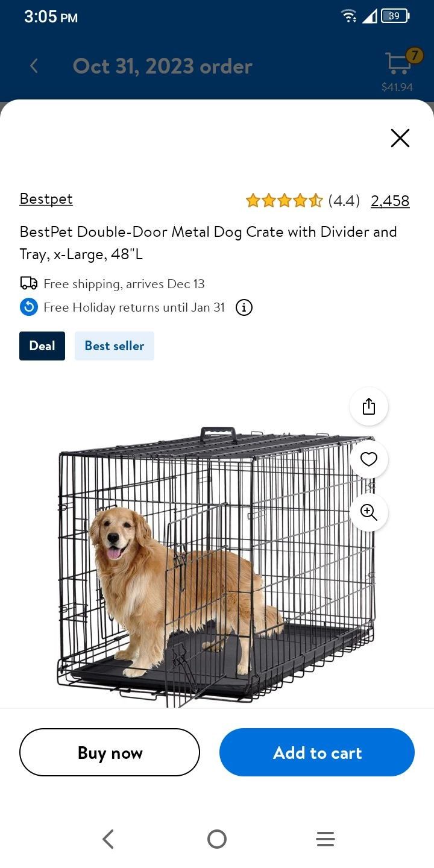Tap Android navigation back button
Image resolution: width=434 pixels, height=868 pixels.
tap(108, 839)
